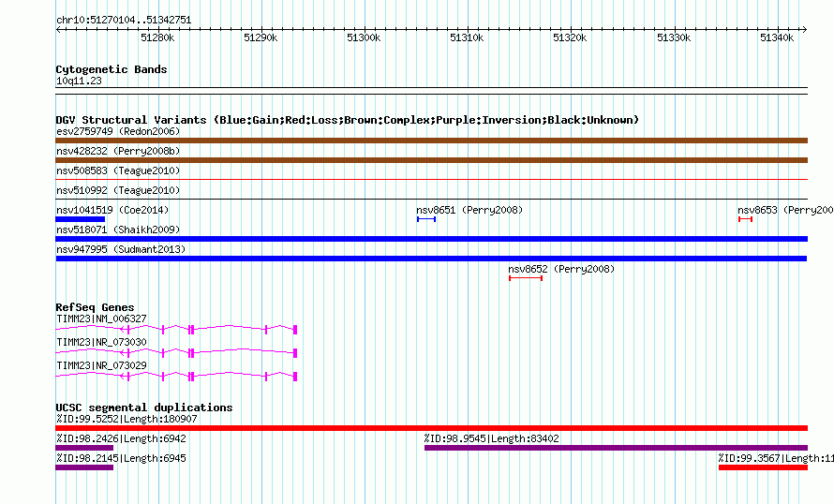Click the 51330k ruler tick label

(x=674, y=37)
